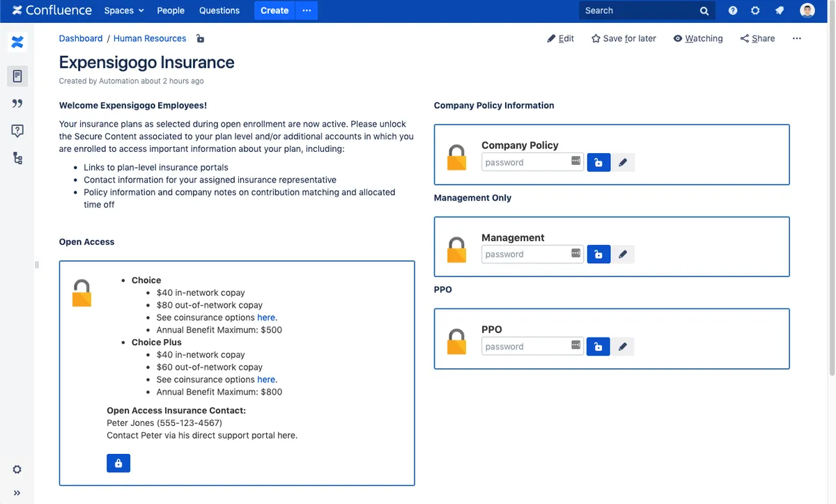The height and width of the screenshot is (504, 836).
Task: Click the Create button
Action: (274, 10)
